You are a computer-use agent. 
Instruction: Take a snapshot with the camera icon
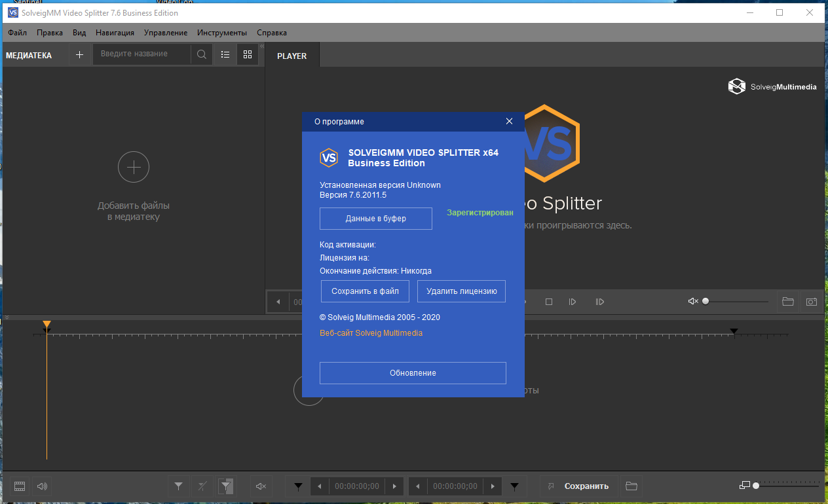812,302
